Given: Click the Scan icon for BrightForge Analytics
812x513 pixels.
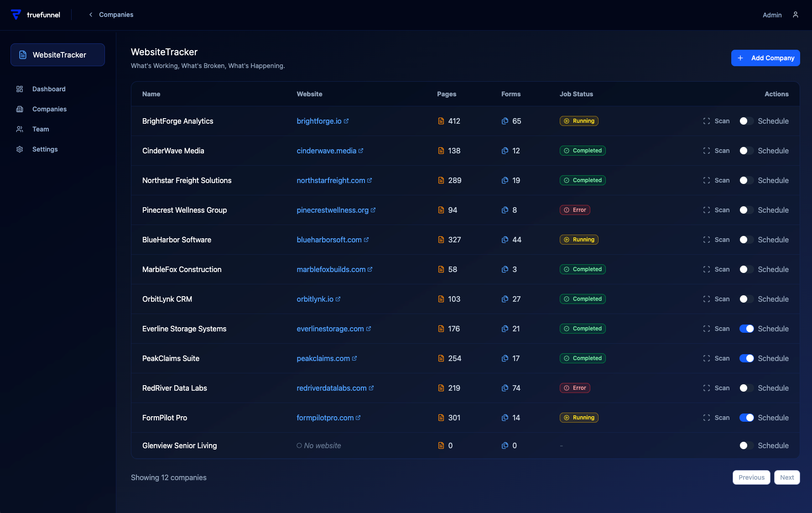Looking at the screenshot, I should click(x=706, y=121).
